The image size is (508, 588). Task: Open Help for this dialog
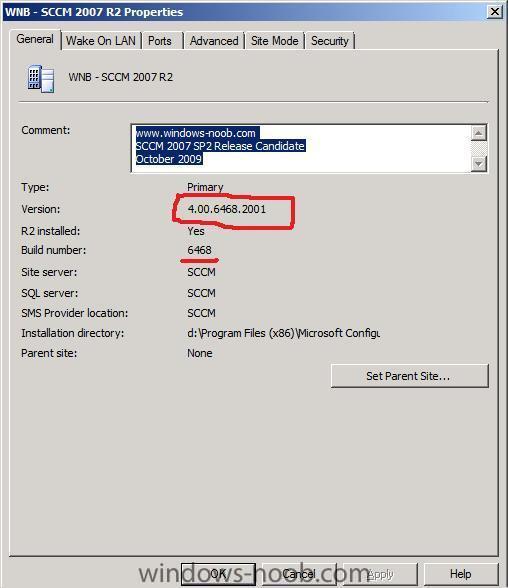[461, 574]
